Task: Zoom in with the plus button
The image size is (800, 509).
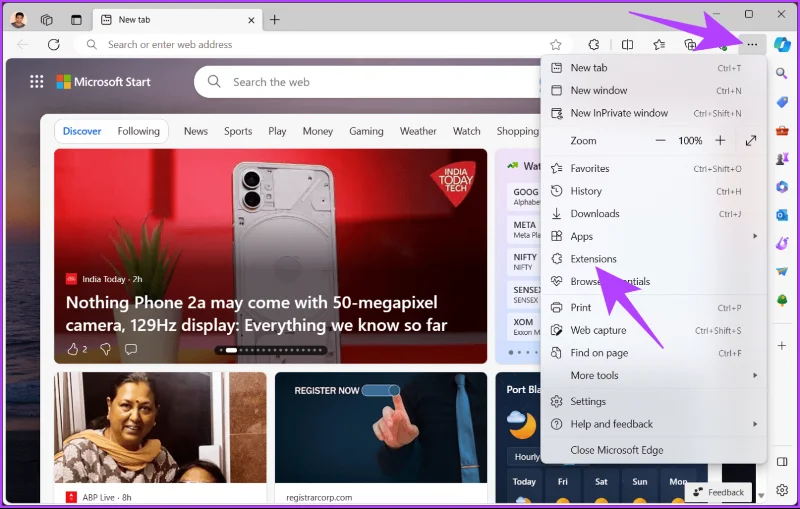Action: 720,141
